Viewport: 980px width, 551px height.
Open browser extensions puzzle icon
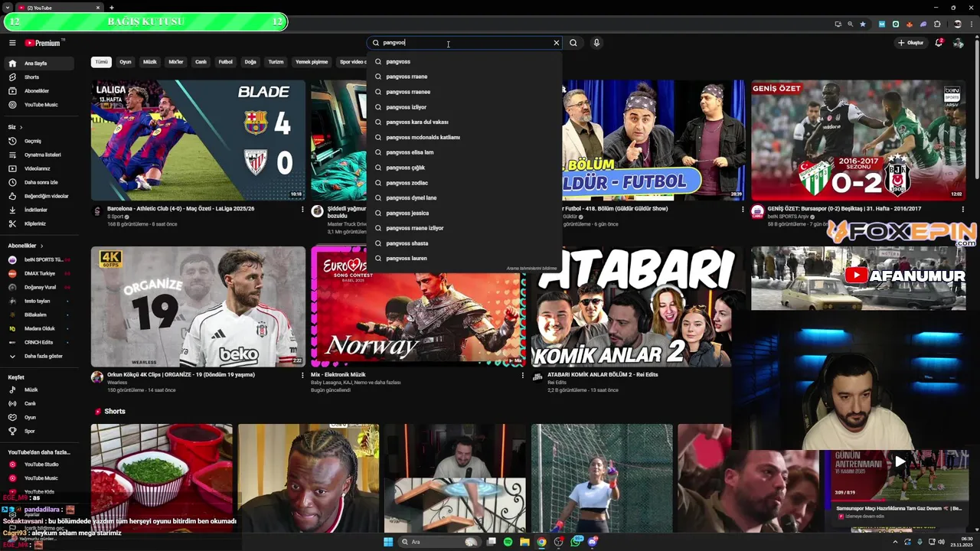[x=937, y=24]
